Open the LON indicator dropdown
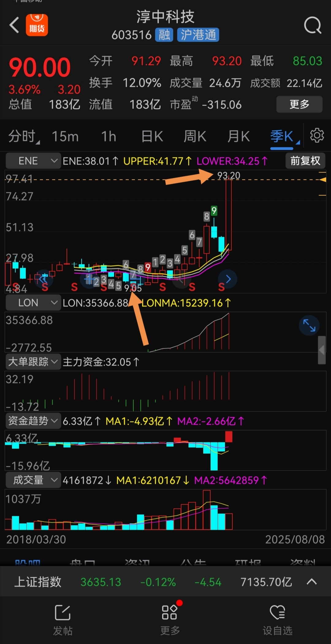Screen dimensions: 331x644 33,303
